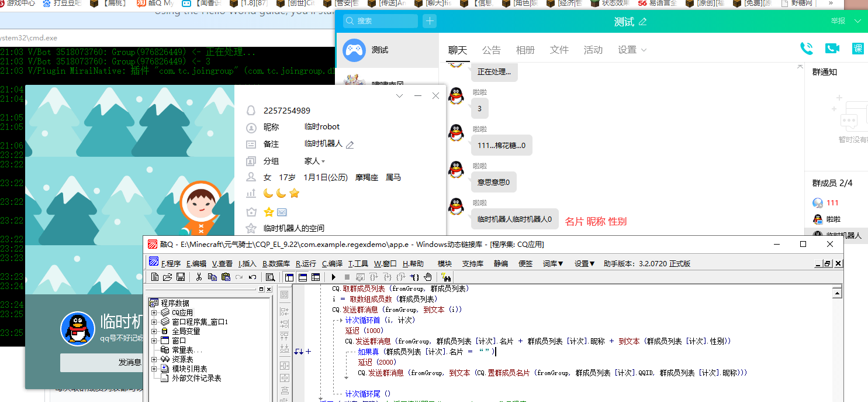Click the binoculars search icon in IDE toolbar

coord(445,277)
